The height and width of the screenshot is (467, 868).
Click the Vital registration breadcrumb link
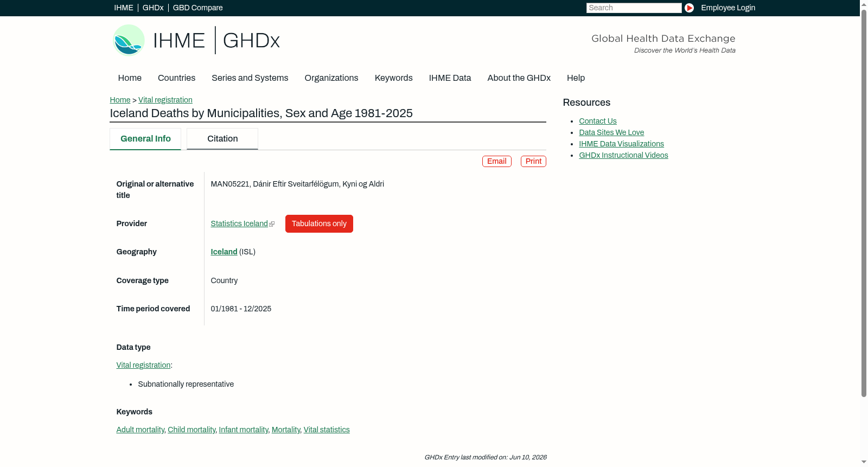pyautogui.click(x=165, y=100)
